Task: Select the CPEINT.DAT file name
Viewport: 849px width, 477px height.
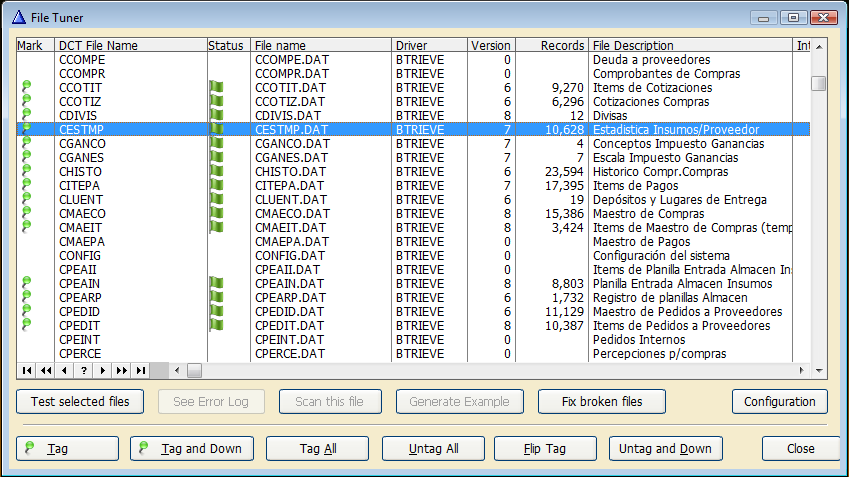Action: click(x=290, y=339)
